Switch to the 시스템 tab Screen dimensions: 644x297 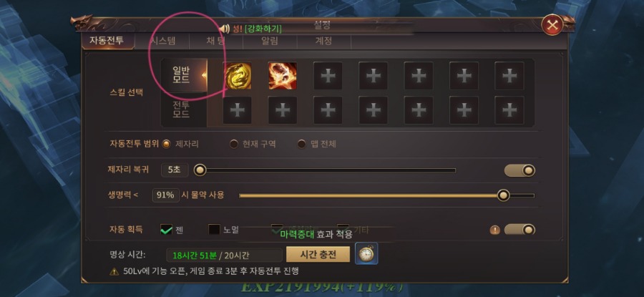[x=163, y=41]
